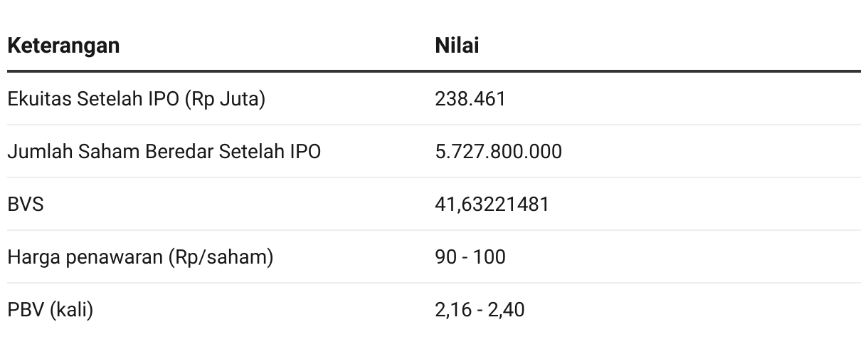
Task: Click the 90 - 100 price range value
Action: coord(470,256)
